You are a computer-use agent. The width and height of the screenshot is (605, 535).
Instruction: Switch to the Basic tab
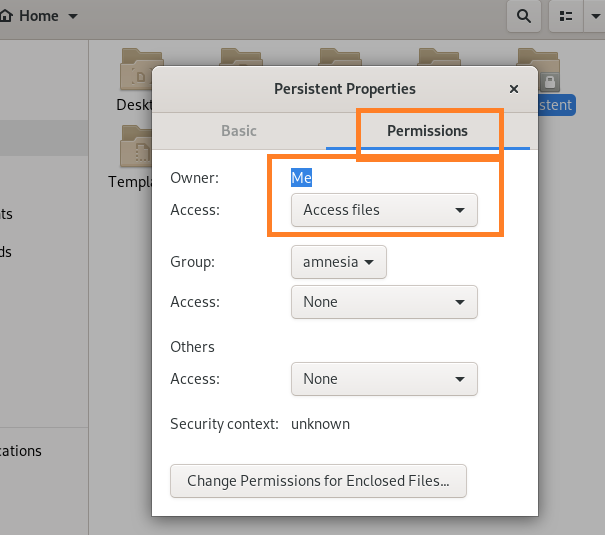point(239,131)
